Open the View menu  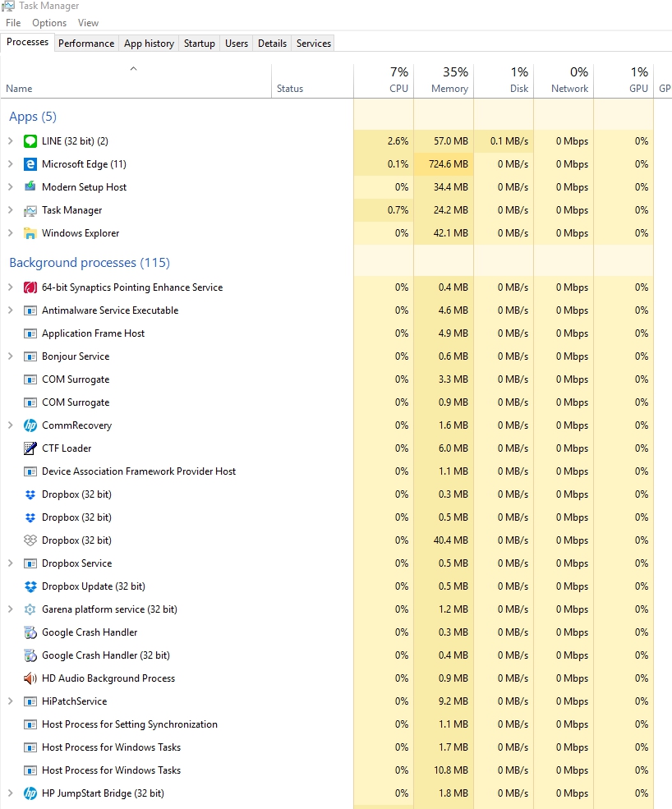(88, 23)
